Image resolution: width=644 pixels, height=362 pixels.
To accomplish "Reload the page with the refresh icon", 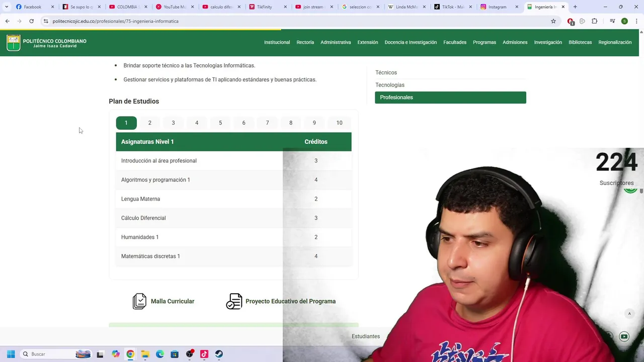I will (x=31, y=21).
